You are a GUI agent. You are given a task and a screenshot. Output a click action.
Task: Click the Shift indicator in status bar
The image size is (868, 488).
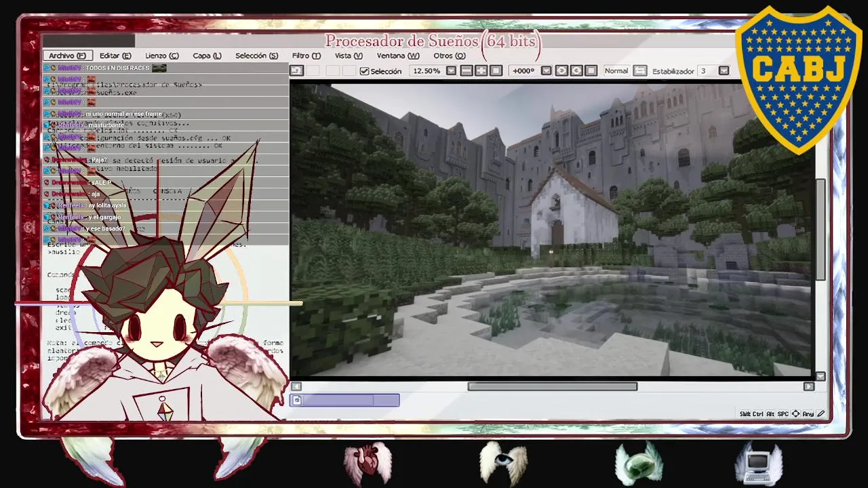745,413
